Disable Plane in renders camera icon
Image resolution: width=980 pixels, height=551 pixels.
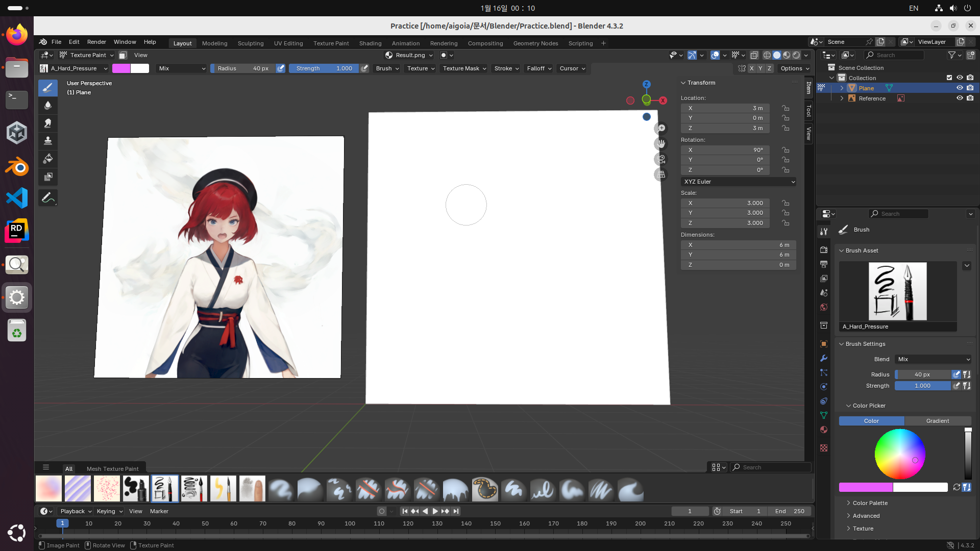click(x=970, y=88)
